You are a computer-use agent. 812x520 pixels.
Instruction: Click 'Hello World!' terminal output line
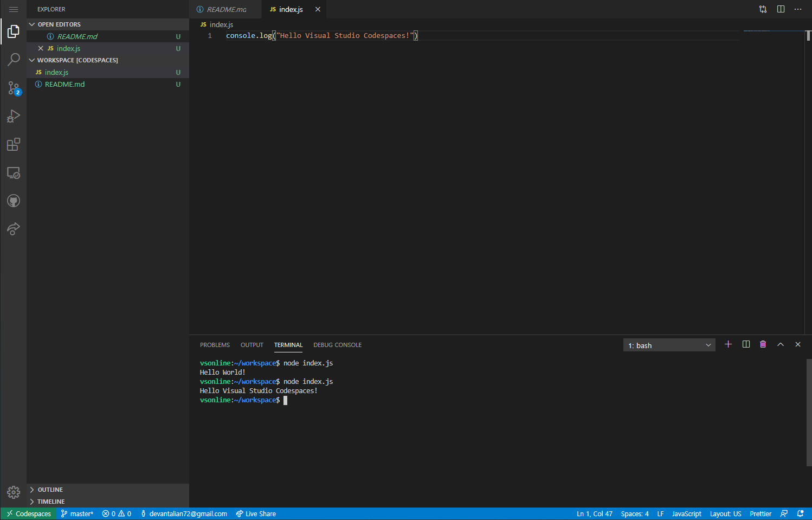(x=222, y=373)
